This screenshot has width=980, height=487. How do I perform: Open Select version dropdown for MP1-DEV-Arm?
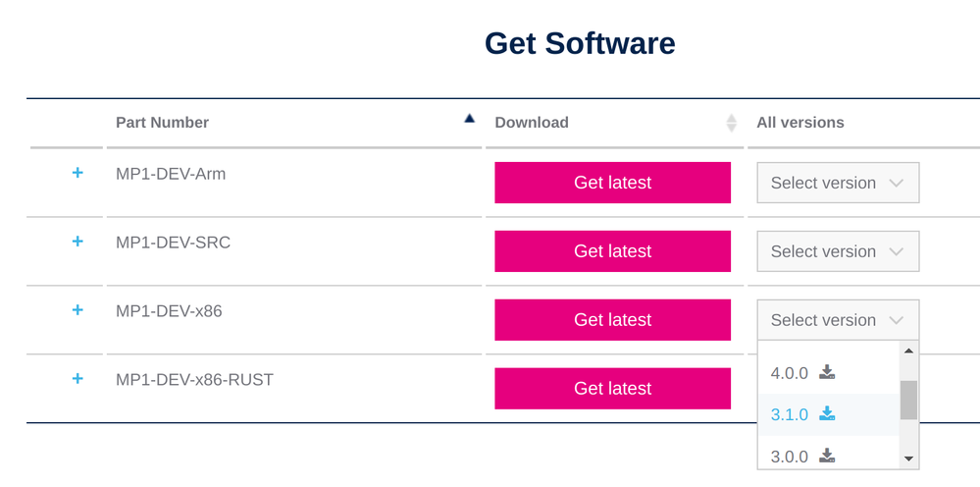(838, 183)
